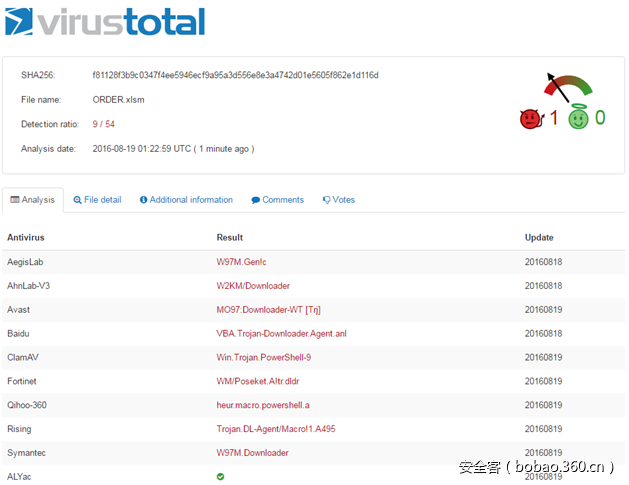The image size is (629, 485).
Task: Click the red devil malicious vote icon
Action: [x=529, y=119]
